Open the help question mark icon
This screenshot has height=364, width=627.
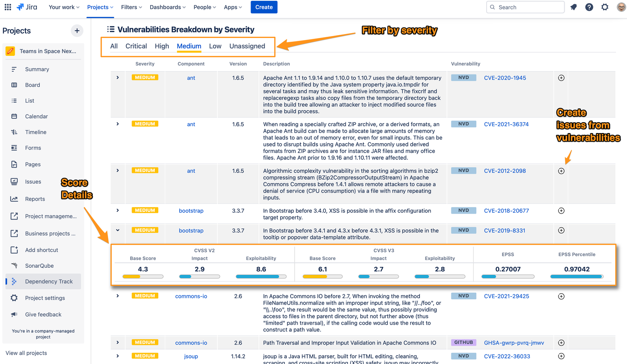point(589,7)
